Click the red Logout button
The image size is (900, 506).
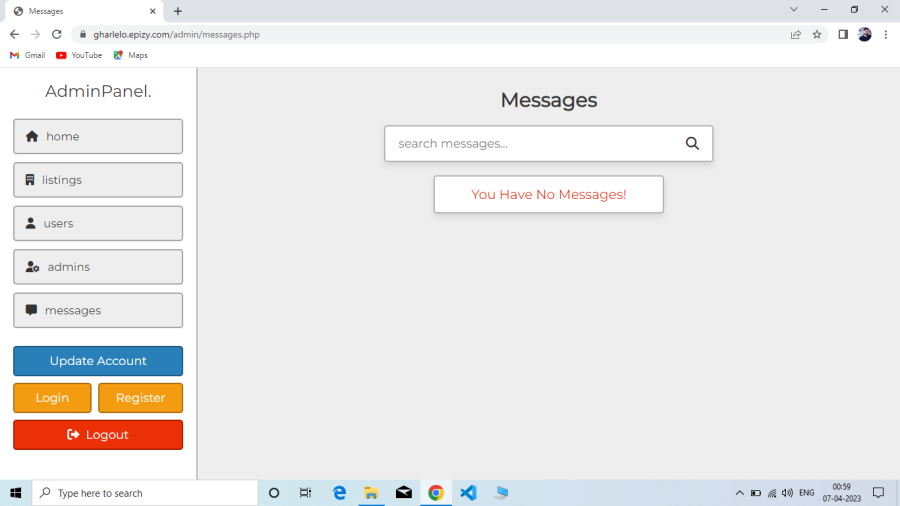98,435
